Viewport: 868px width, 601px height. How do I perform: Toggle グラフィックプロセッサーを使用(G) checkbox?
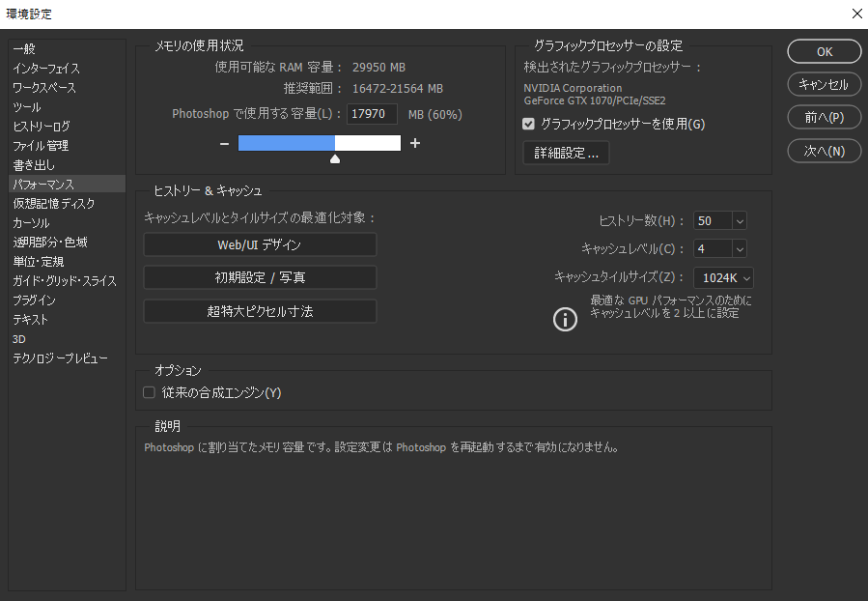[528, 124]
